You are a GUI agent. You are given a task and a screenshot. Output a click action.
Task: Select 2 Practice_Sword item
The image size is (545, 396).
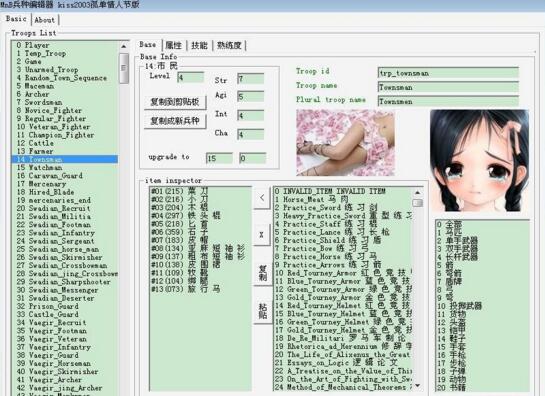343,208
